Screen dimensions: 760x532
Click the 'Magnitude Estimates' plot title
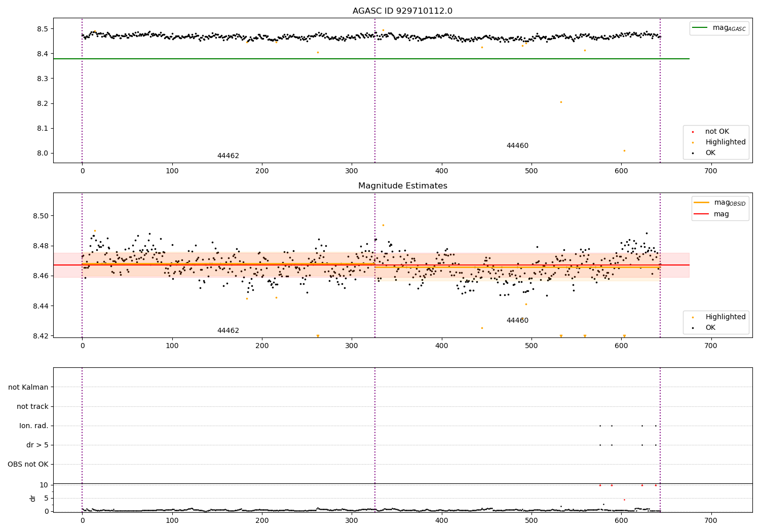(x=402, y=186)
